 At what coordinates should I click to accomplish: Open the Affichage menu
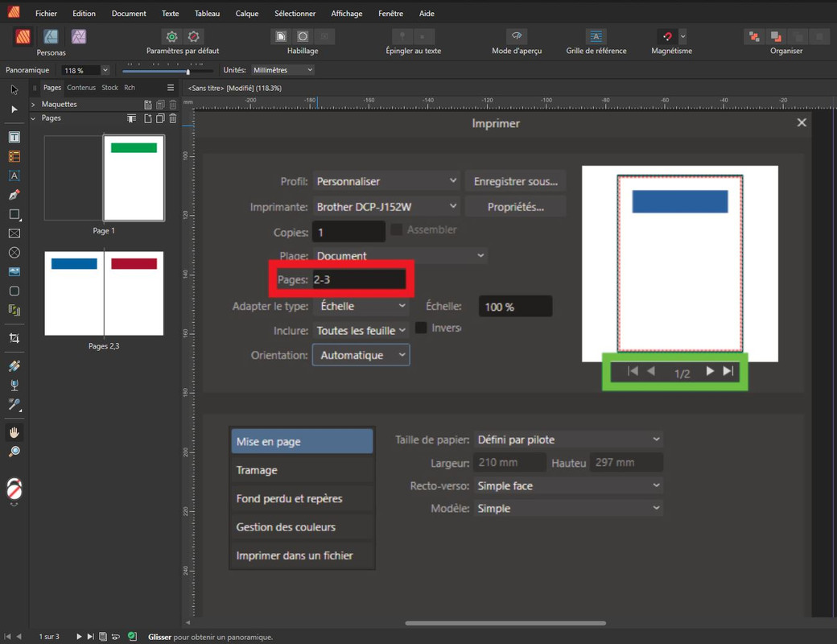coord(346,14)
